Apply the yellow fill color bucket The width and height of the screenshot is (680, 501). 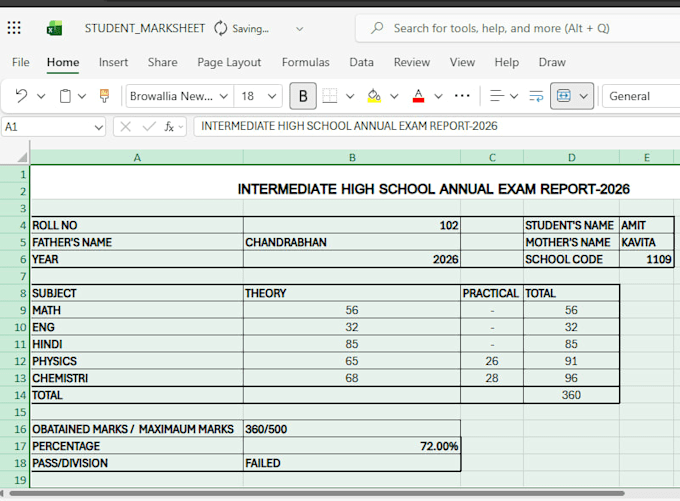tap(374, 96)
